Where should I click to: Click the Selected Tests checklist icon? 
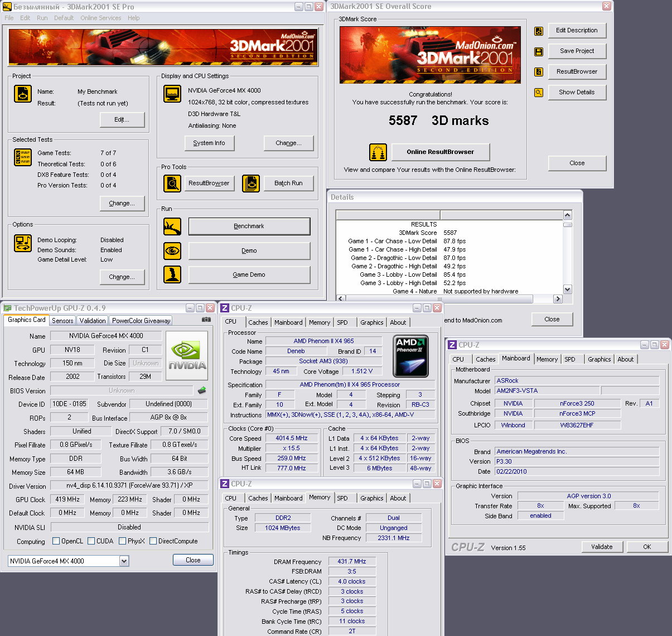[x=23, y=157]
